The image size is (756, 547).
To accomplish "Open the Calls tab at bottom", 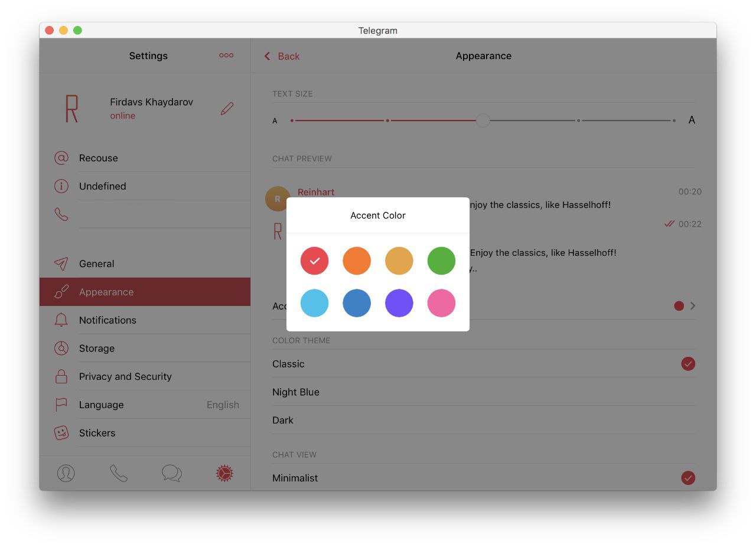I will click(x=119, y=473).
